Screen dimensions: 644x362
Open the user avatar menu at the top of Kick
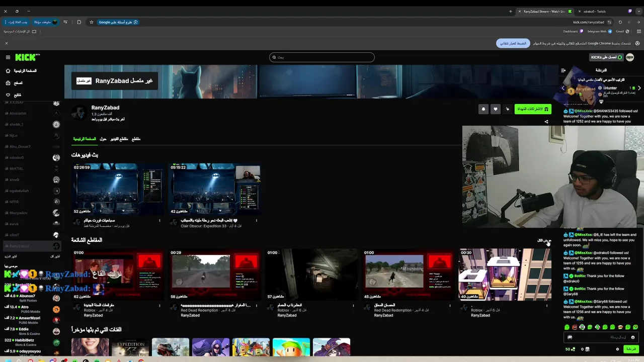pos(629,57)
